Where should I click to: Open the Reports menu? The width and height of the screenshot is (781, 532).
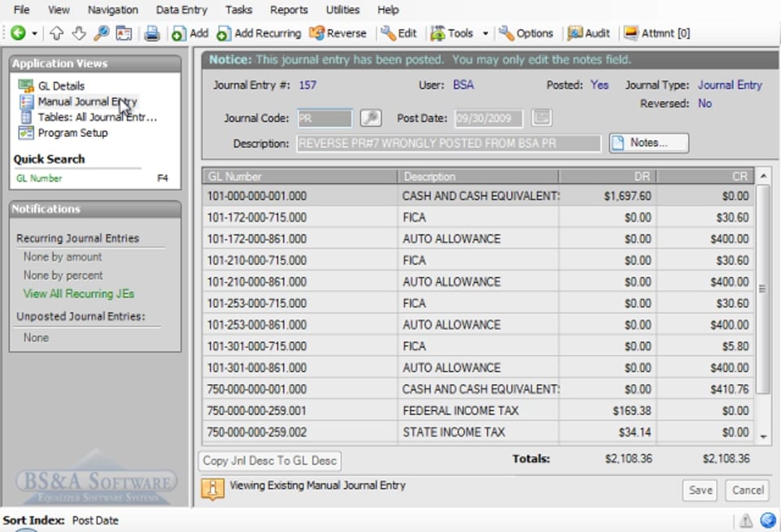coord(289,10)
